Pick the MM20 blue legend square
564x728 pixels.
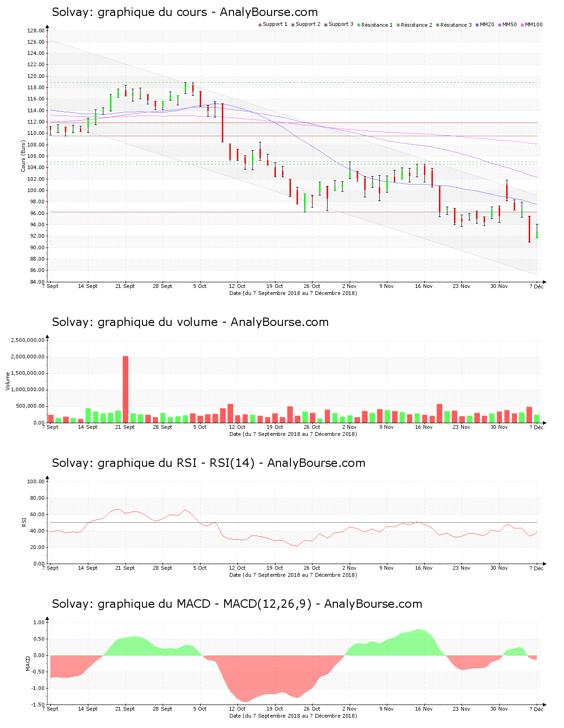[477, 25]
